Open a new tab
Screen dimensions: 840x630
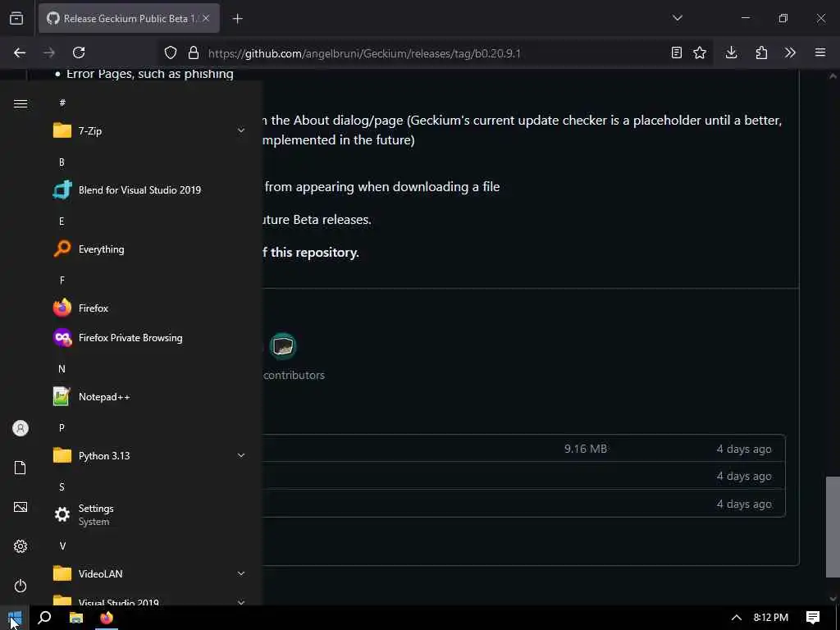point(237,19)
